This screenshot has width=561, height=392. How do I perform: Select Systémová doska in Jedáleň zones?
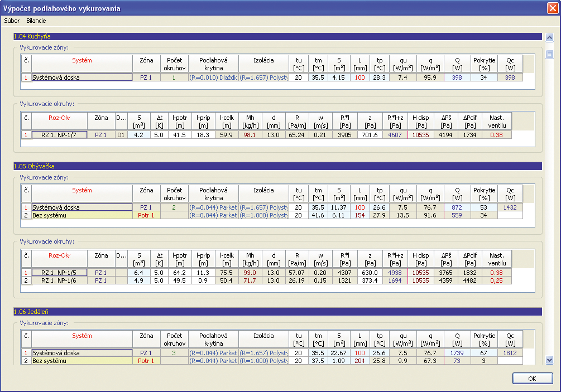point(82,353)
